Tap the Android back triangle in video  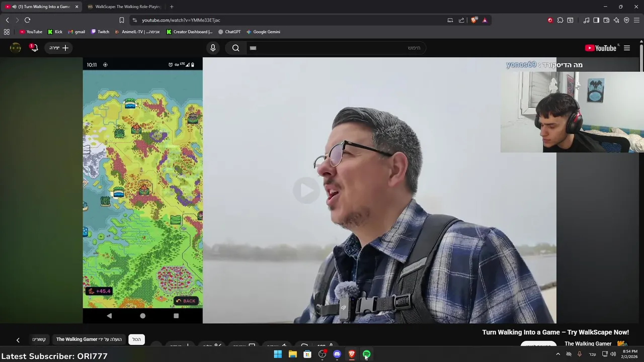point(109,316)
